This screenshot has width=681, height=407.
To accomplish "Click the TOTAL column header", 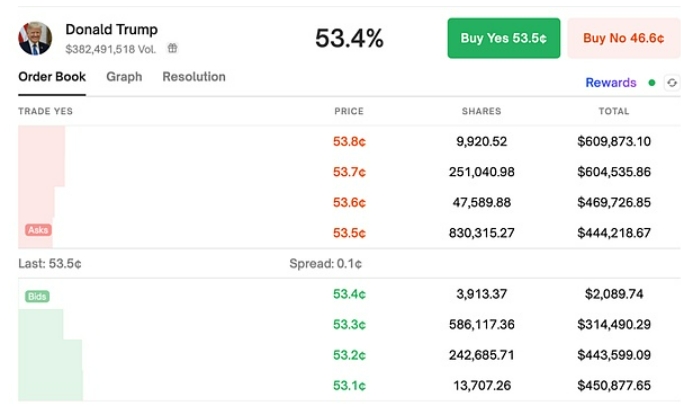I will [x=614, y=111].
